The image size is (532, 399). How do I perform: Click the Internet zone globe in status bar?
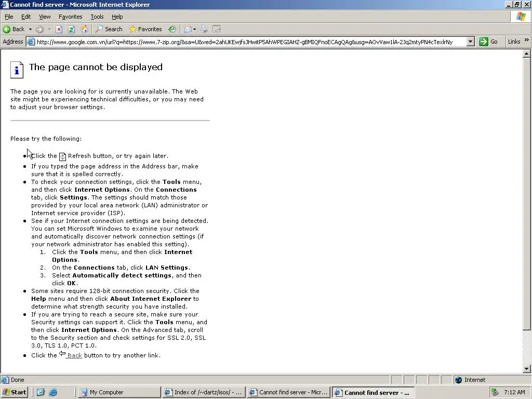point(458,380)
